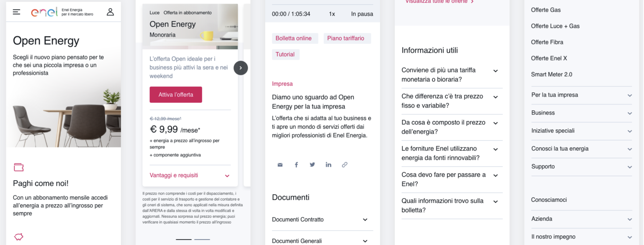Viewport: 644px width, 245px height.
Task: Share on LinkedIn icon
Action: 328,165
